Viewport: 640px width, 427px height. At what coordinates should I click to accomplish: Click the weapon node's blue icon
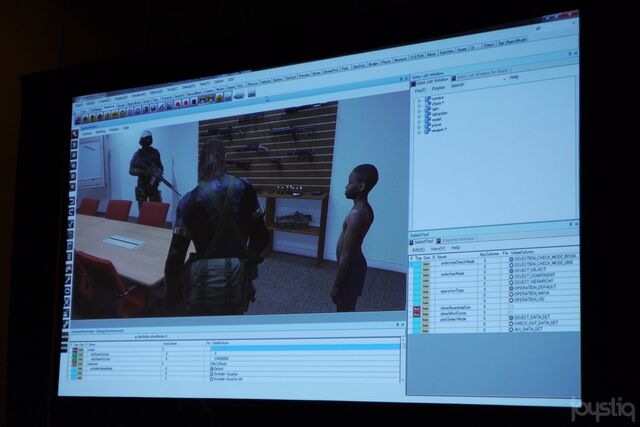(x=427, y=131)
